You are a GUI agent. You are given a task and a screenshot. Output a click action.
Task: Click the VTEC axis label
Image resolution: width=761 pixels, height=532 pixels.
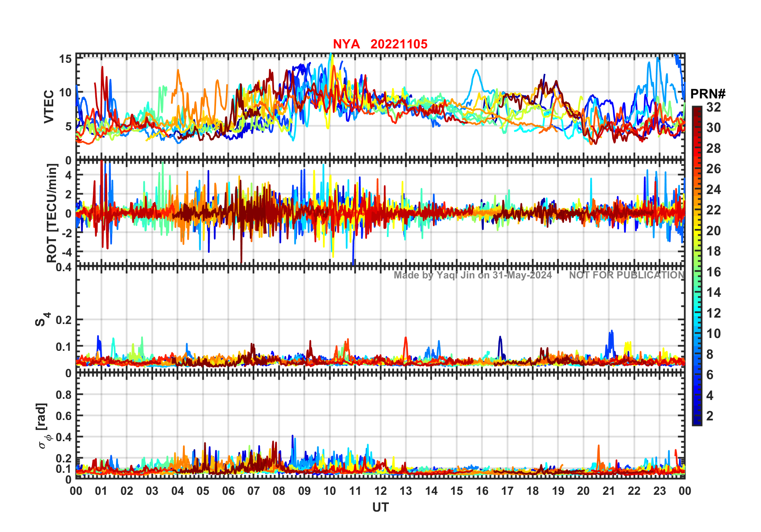tap(48, 106)
